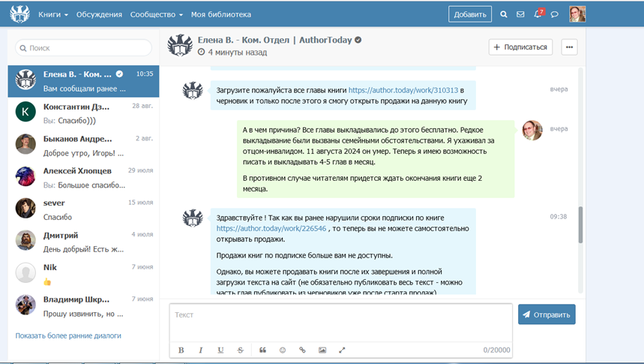
Task: Attach an image to the message
Action: coord(322,350)
